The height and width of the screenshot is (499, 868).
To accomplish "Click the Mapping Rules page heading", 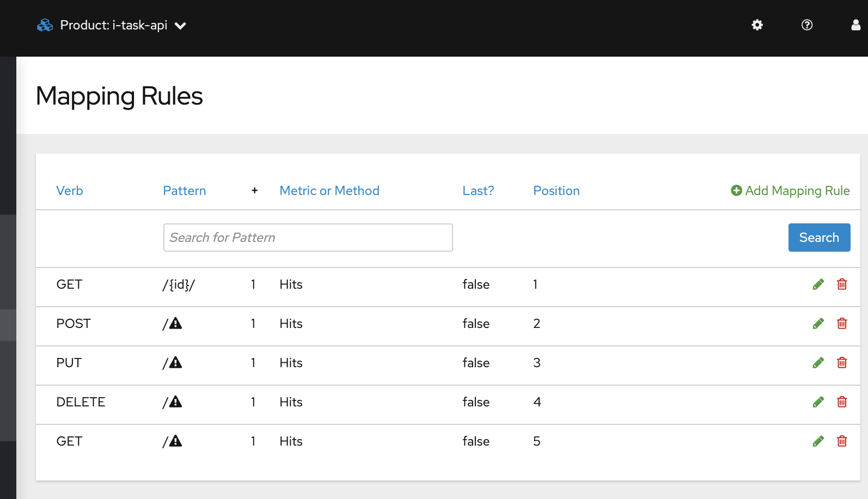I will click(x=119, y=96).
